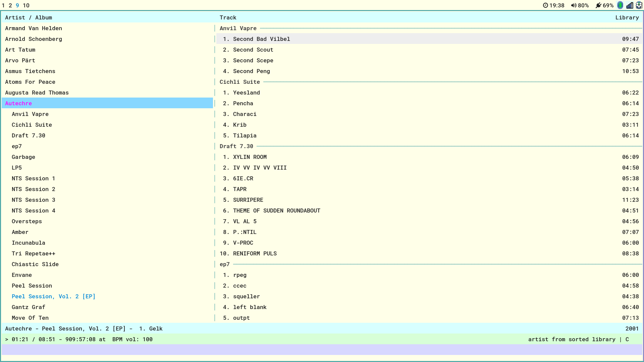This screenshot has width=644, height=362.
Task: Collapse the Autechre artist entry
Action: click(18, 103)
